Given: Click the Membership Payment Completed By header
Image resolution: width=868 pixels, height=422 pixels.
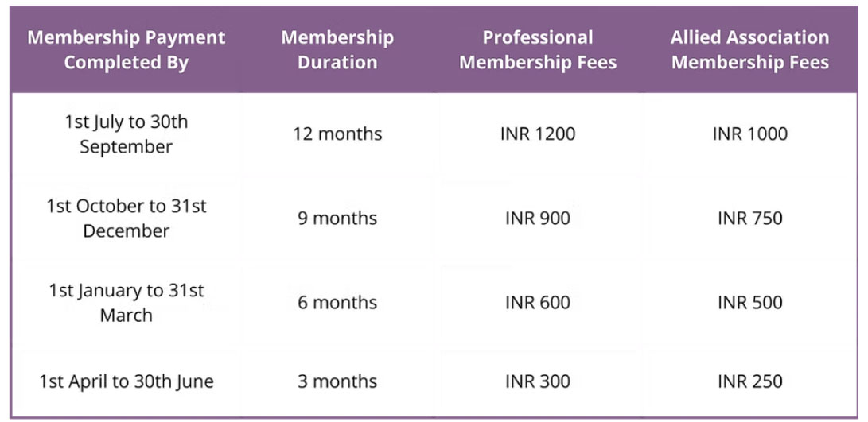Looking at the screenshot, I should tap(127, 50).
